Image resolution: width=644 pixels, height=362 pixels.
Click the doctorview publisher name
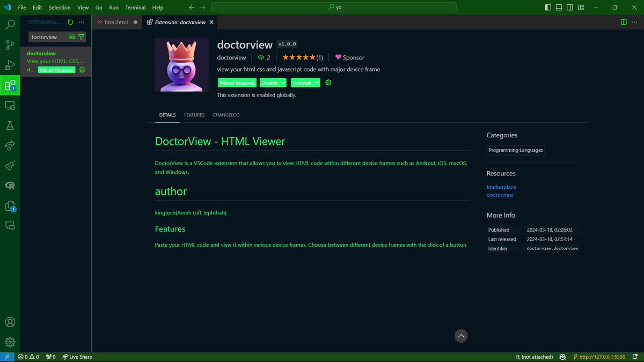231,57
